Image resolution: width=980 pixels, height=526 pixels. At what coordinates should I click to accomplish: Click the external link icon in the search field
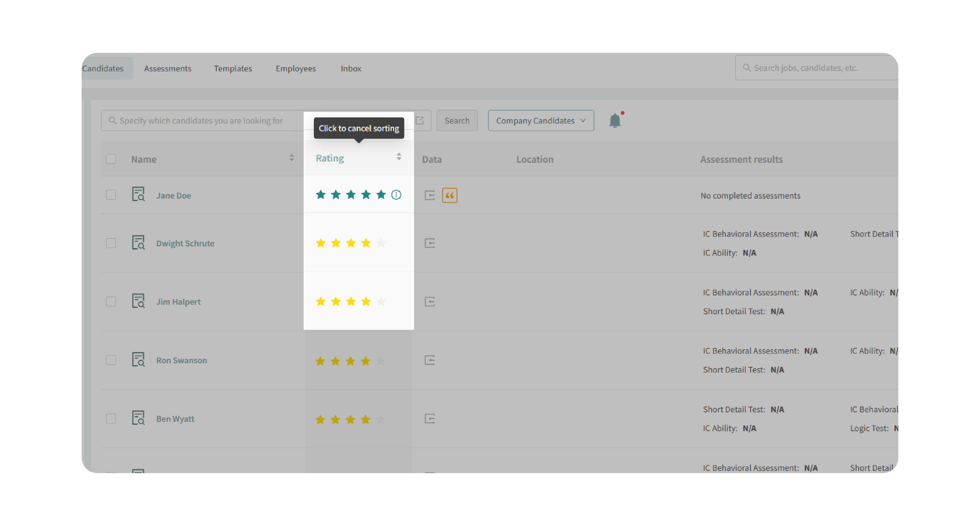(x=420, y=120)
